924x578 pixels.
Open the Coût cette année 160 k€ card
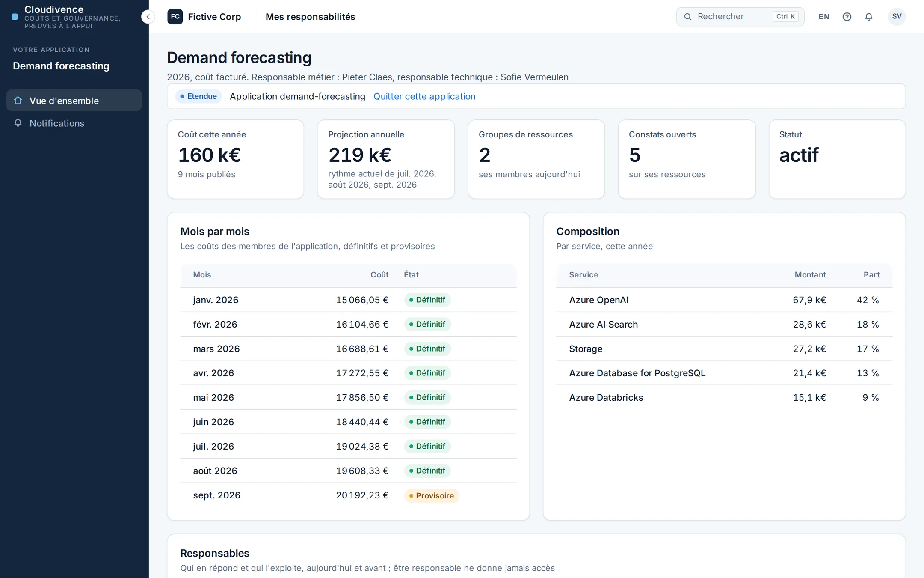(235, 159)
